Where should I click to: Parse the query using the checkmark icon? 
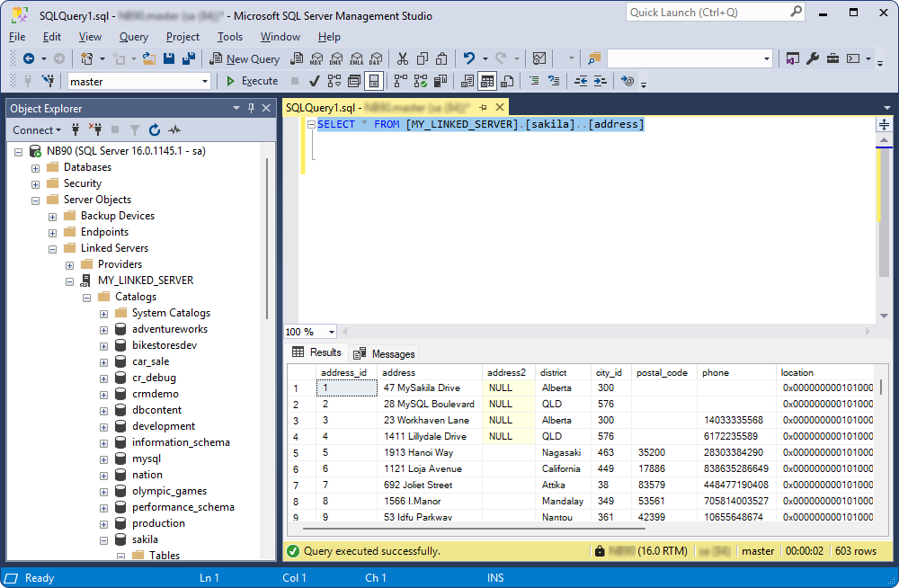tap(313, 81)
